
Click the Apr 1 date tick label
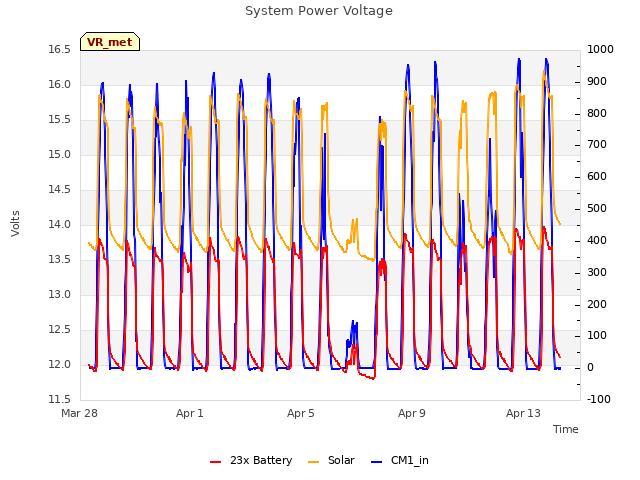(x=190, y=413)
